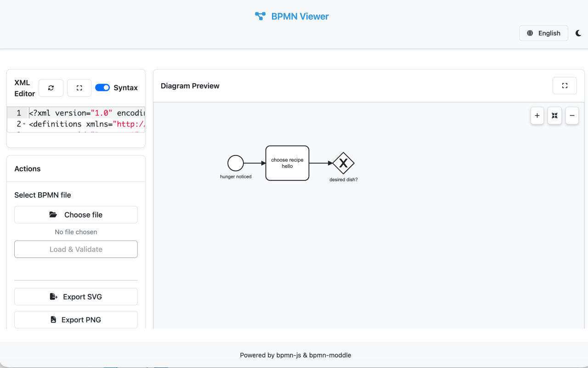
Task: Click the desired dish gateway diamond
Action: coord(343,163)
